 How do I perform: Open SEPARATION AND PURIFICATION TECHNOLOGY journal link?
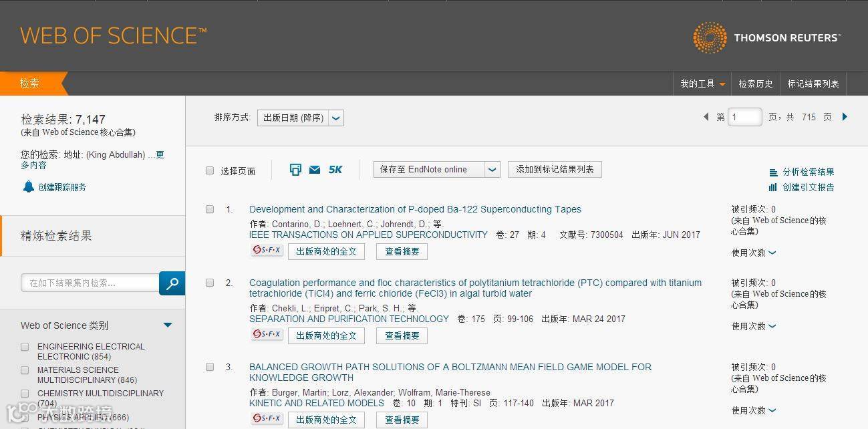(349, 319)
